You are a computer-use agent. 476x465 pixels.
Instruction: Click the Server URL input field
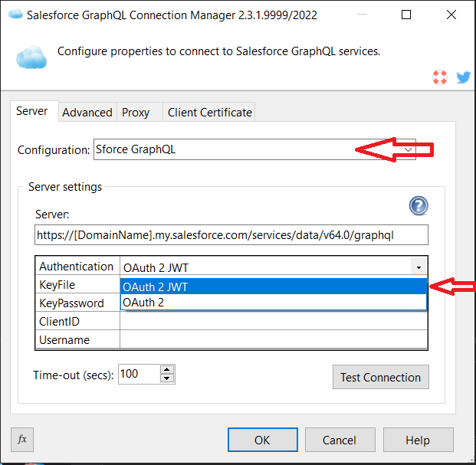click(231, 234)
